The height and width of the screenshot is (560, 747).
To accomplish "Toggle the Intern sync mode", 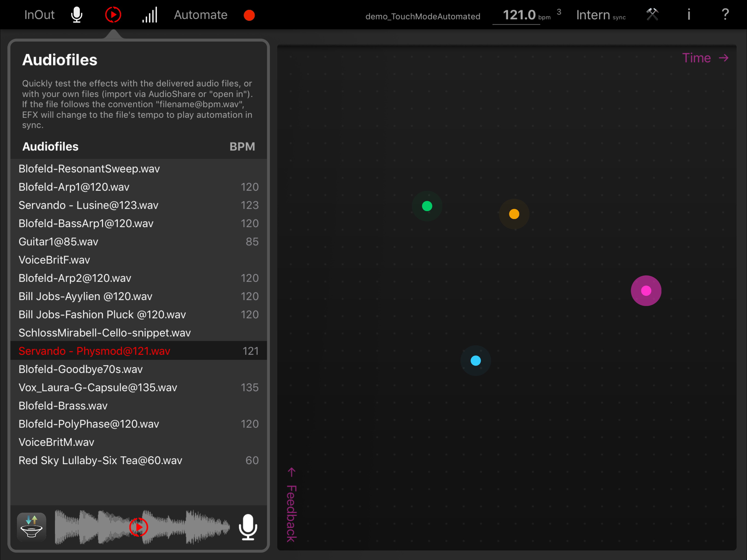I will coord(600,15).
